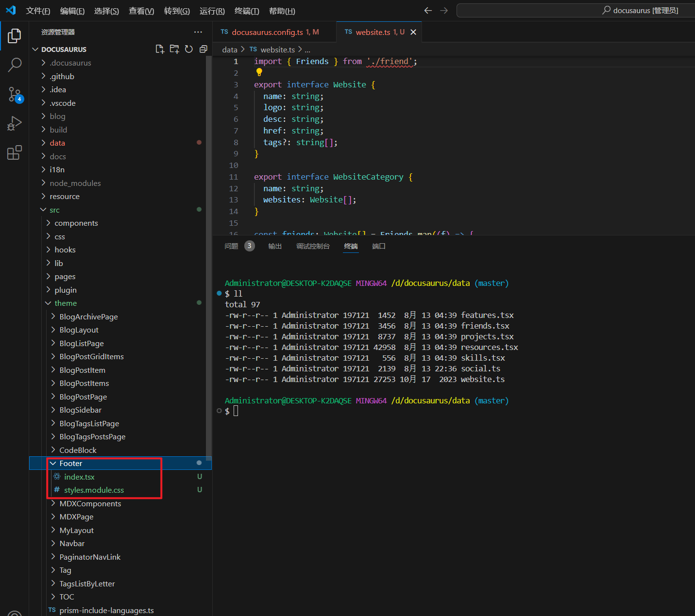
Task: Click breadcrumb ellipsis after website.ts
Action: click(307, 50)
